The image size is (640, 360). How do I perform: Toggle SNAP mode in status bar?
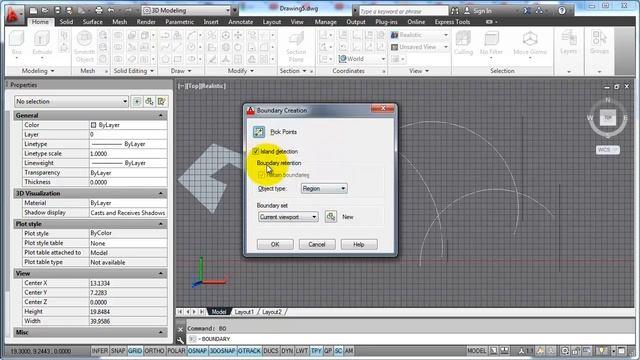click(118, 351)
